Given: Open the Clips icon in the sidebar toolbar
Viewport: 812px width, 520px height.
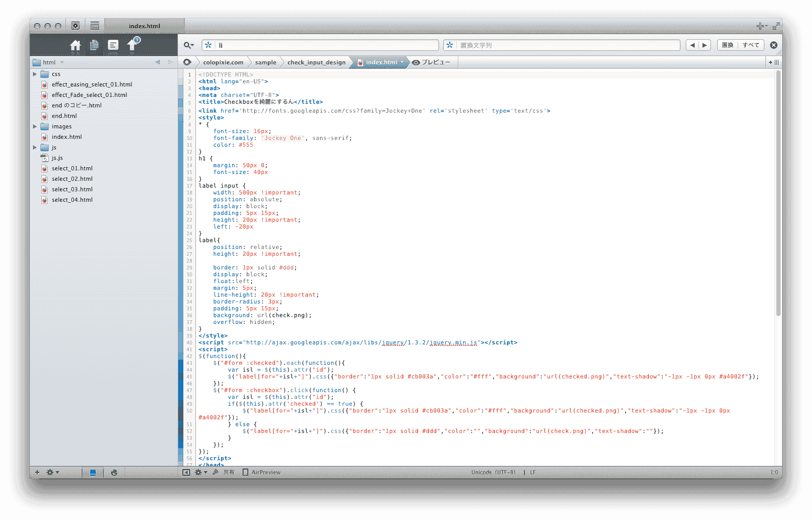Looking at the screenshot, I should (113, 46).
